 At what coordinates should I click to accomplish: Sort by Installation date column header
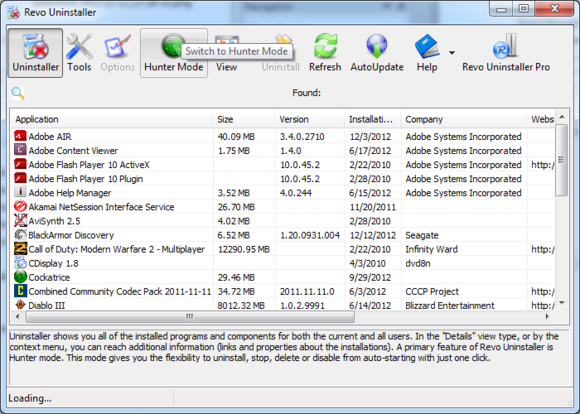[372, 119]
